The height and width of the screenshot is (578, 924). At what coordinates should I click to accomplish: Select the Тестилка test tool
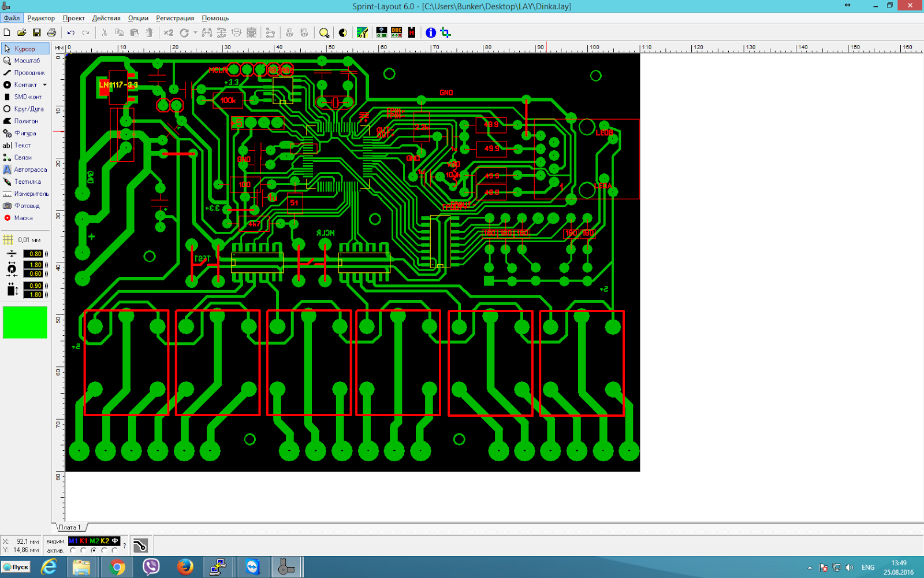coord(25,182)
